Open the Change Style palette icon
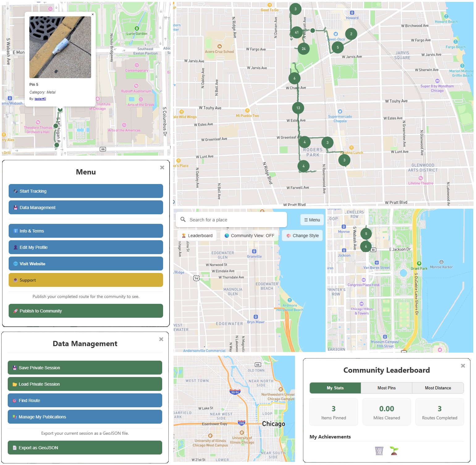The height and width of the screenshot is (465, 476). [289, 235]
